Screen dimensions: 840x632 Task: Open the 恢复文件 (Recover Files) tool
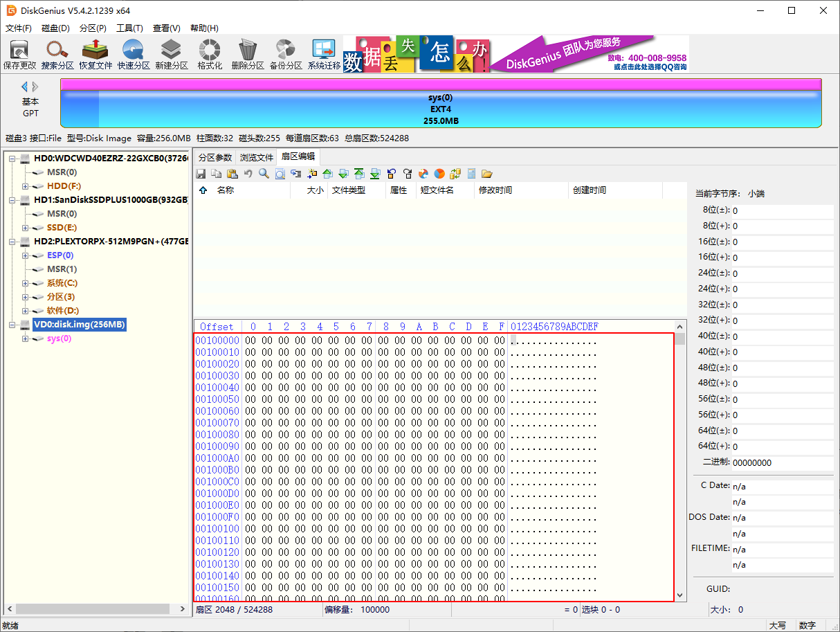click(x=95, y=54)
